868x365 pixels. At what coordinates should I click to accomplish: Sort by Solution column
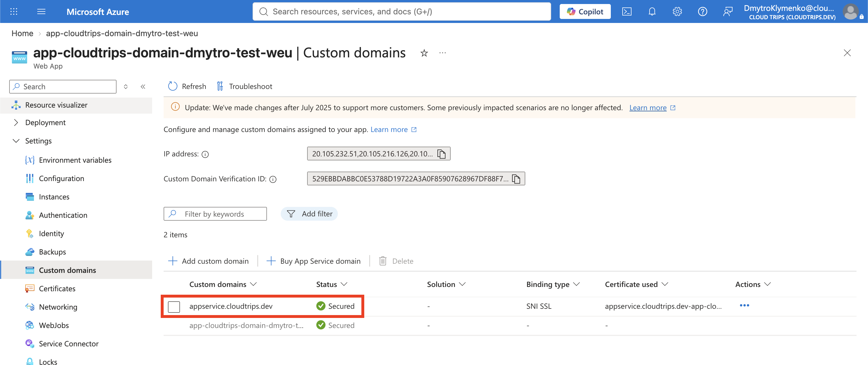pos(446,285)
